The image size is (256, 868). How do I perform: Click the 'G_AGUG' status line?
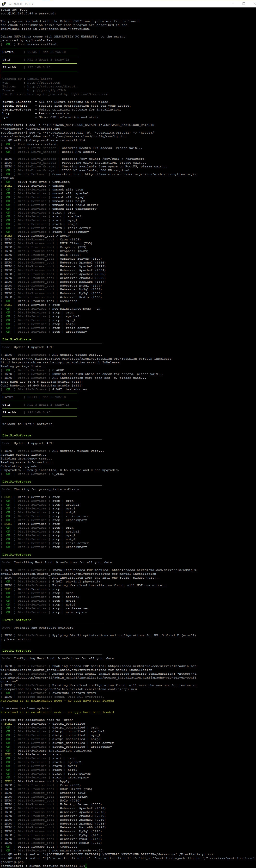click(x=32, y=474)
